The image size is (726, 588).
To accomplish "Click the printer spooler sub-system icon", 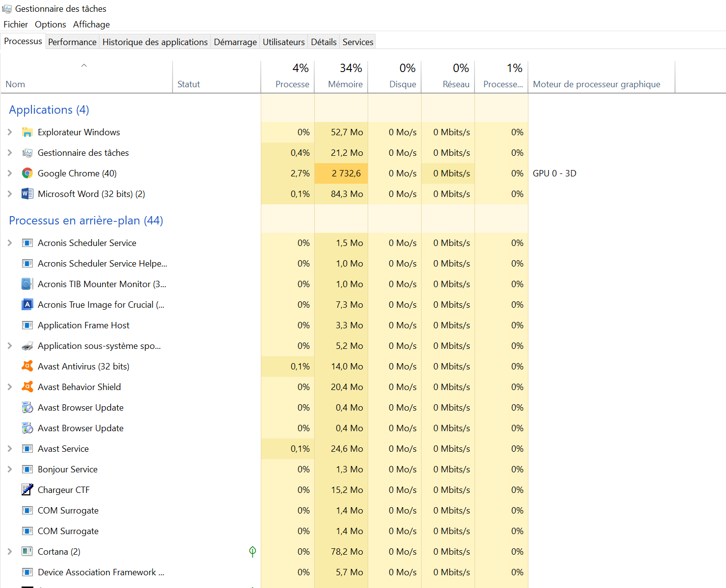I will point(27,346).
